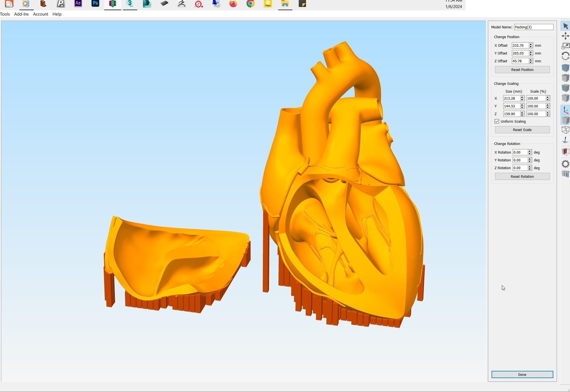Toggle the point normals display
This screenshot has width=570, height=392.
pos(565,140)
